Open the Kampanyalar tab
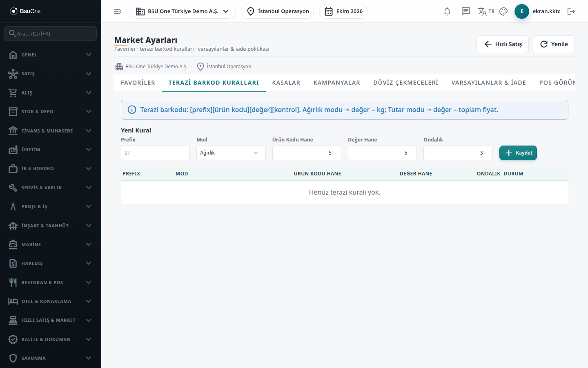 [x=337, y=83]
